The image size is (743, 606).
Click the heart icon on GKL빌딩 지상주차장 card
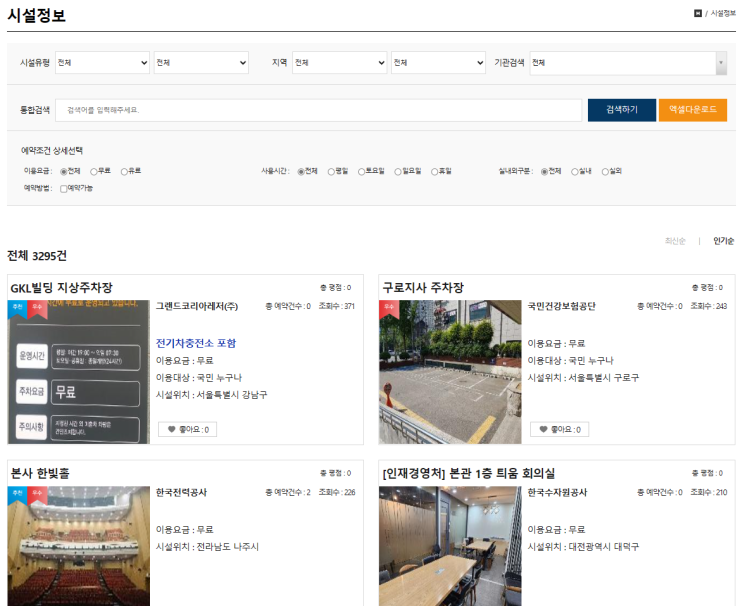171,430
